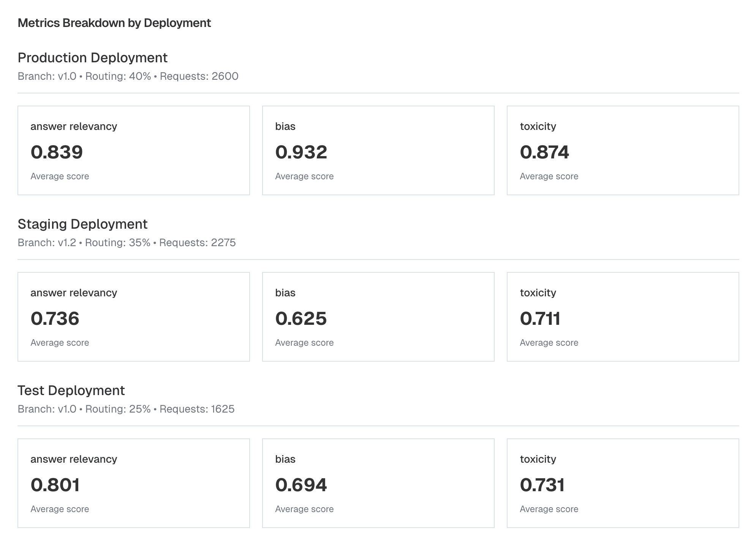Click the Production Deployment heading

92,58
